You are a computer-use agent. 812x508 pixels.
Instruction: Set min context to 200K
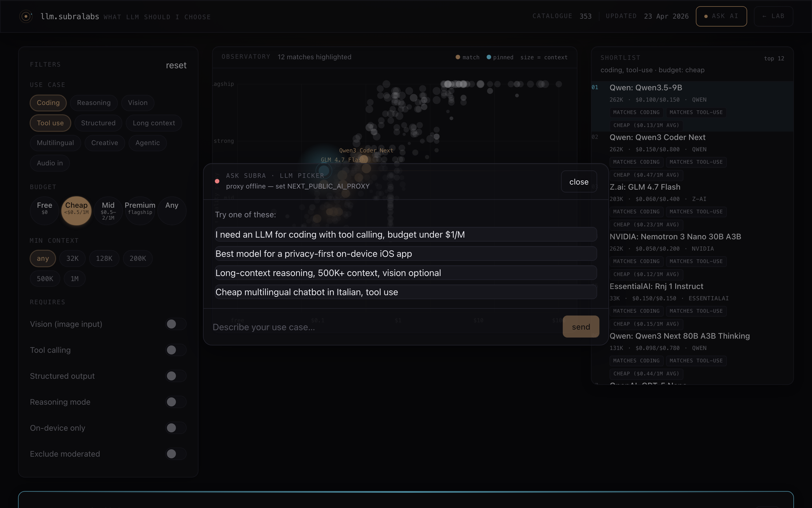138,258
